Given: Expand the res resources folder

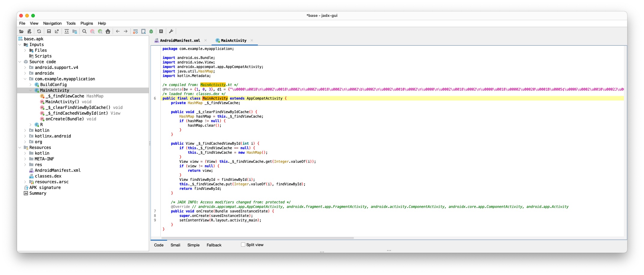Looking at the screenshot, I should click(x=25, y=165).
